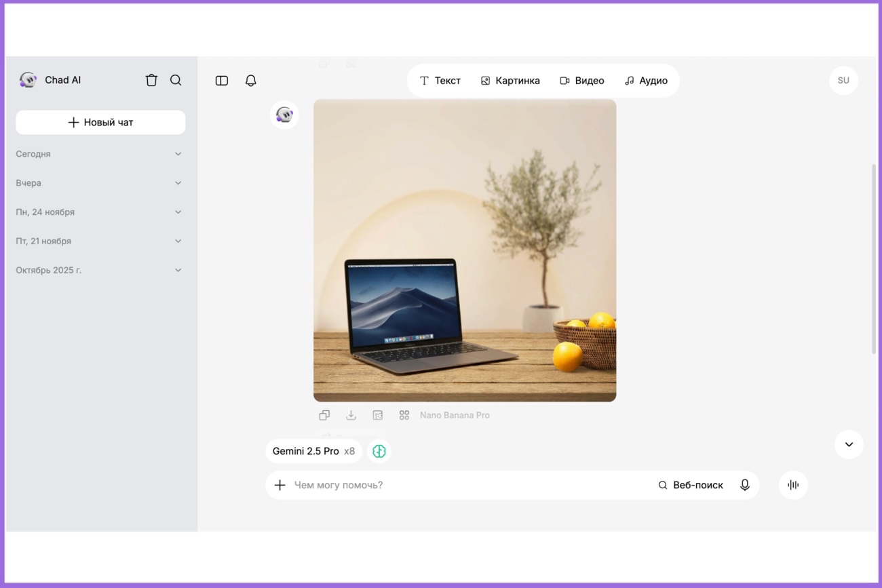The height and width of the screenshot is (588, 882).
Task: Download the generated laptop image
Action: (351, 415)
